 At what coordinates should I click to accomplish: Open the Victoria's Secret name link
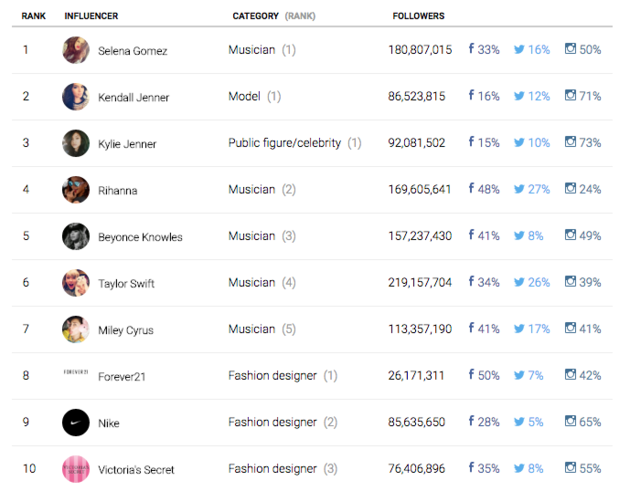tap(136, 470)
